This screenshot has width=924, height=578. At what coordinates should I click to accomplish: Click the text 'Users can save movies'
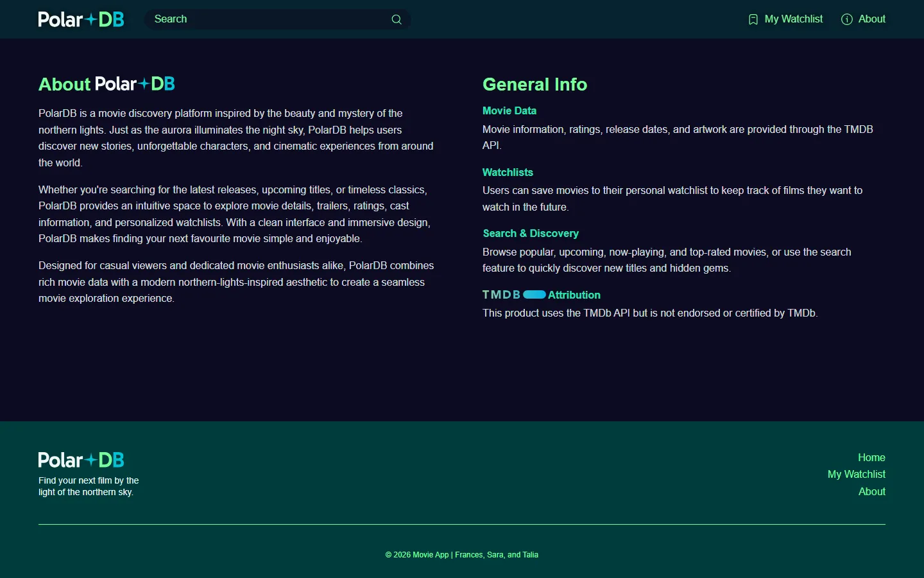[672, 198]
